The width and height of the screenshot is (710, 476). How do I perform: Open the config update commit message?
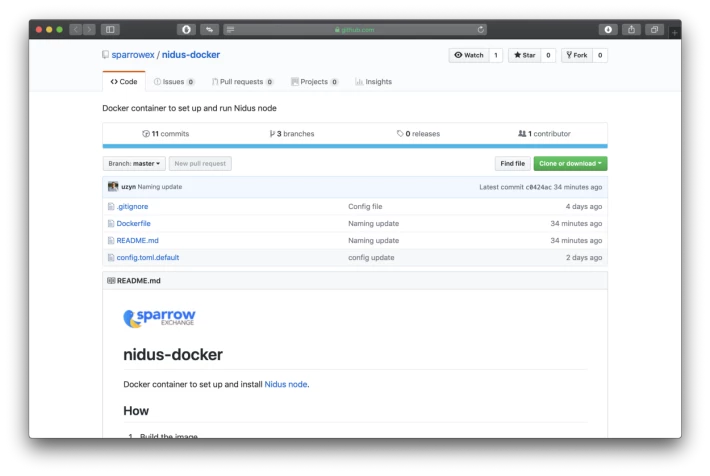click(x=371, y=257)
